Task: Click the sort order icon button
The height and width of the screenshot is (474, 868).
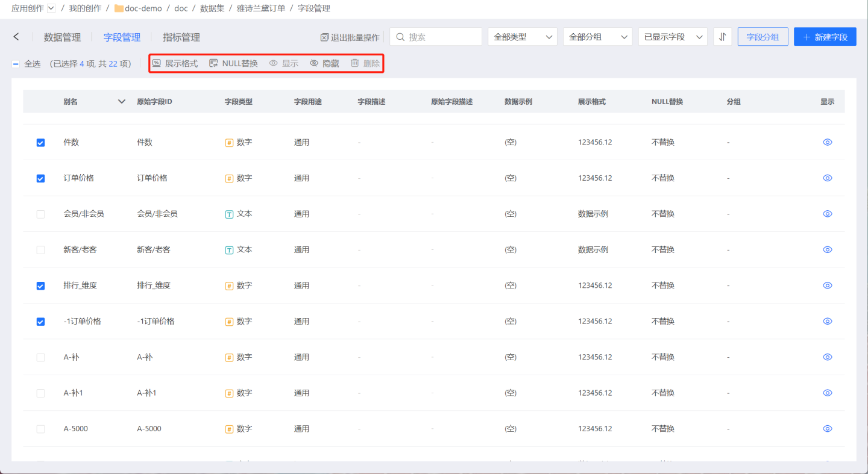Action: [722, 37]
